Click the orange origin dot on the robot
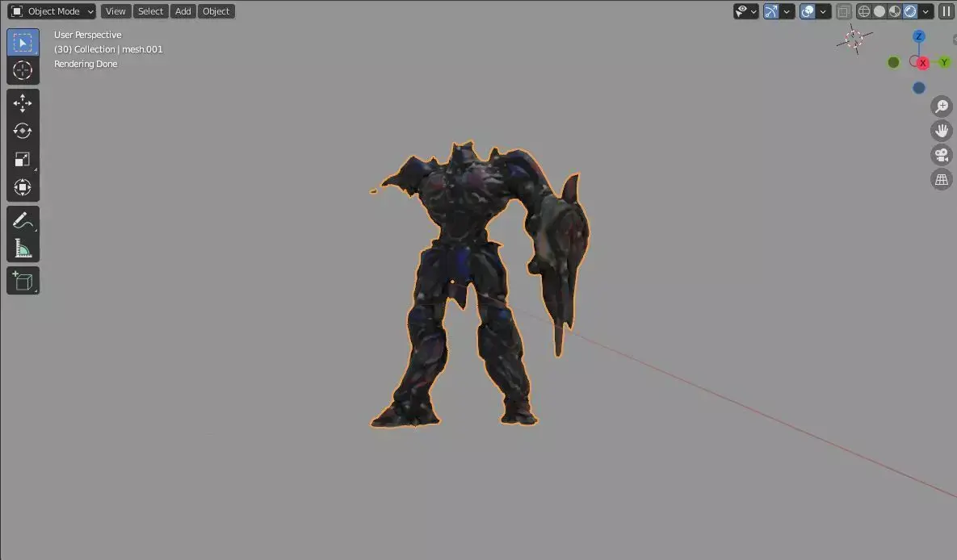This screenshot has height=560, width=957. (452, 282)
